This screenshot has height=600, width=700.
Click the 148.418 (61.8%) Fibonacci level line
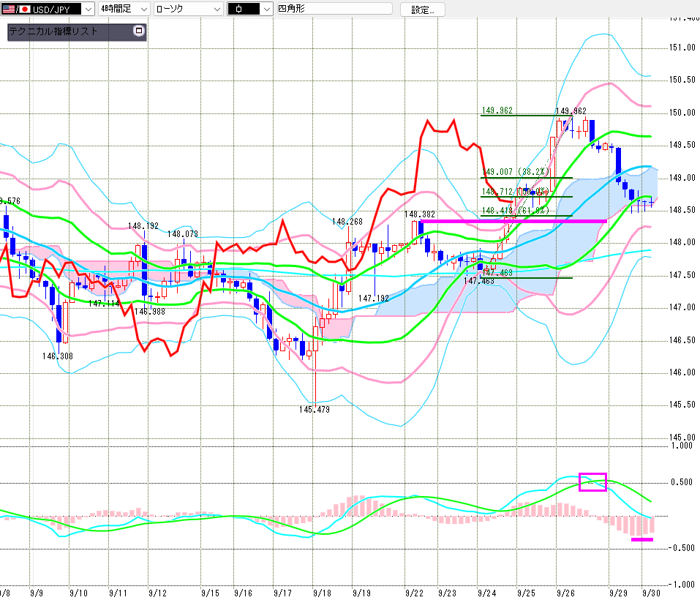(527, 216)
